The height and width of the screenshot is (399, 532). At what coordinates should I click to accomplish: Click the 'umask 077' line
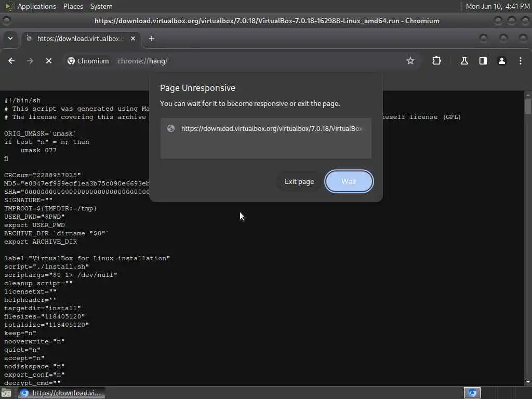[38, 150]
